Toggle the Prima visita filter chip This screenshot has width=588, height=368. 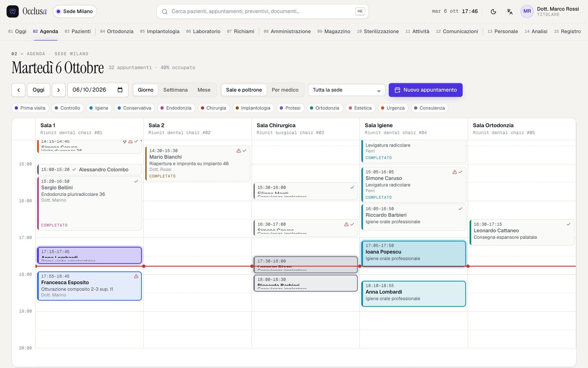30,108
